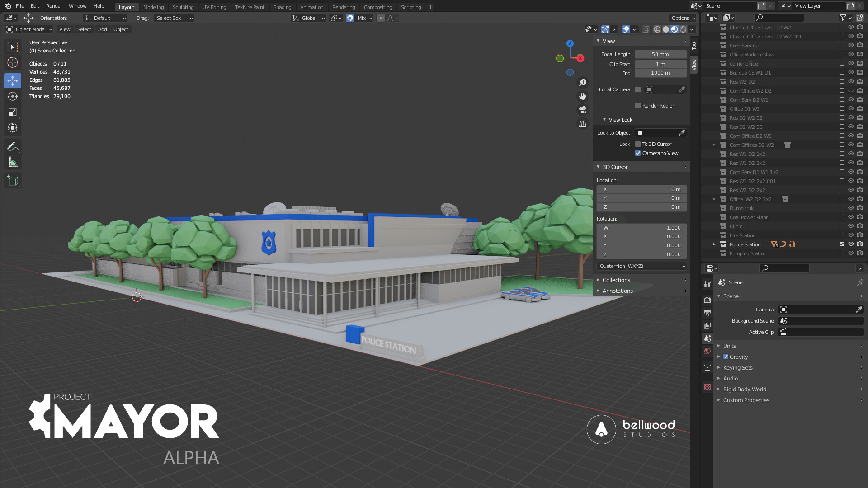The height and width of the screenshot is (488, 868).
Task: Open the Render properties tab icon
Action: 708,300
